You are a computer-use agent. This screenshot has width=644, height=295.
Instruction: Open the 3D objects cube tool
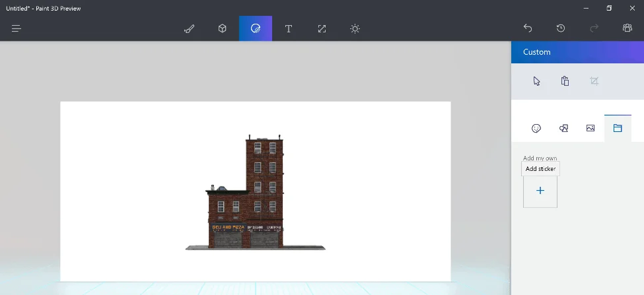(x=222, y=28)
